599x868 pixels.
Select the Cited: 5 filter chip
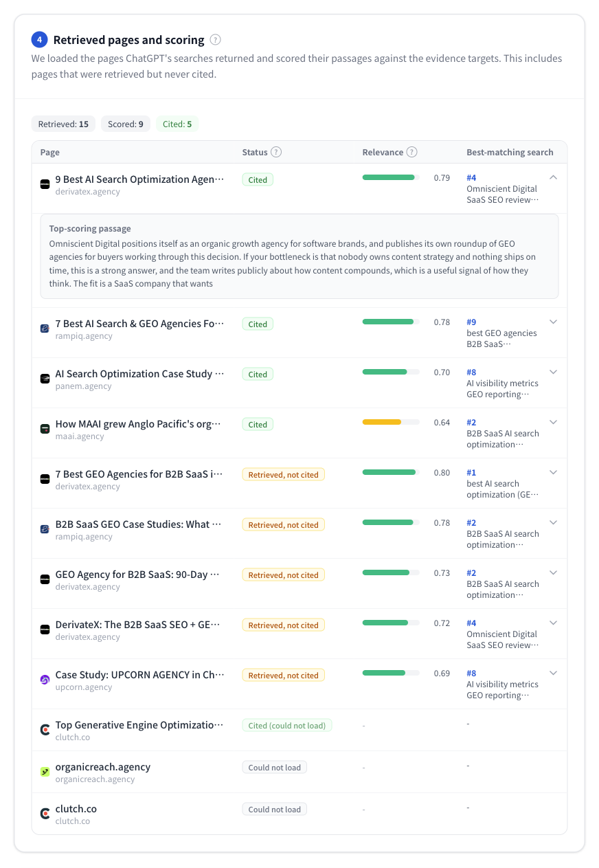click(177, 124)
